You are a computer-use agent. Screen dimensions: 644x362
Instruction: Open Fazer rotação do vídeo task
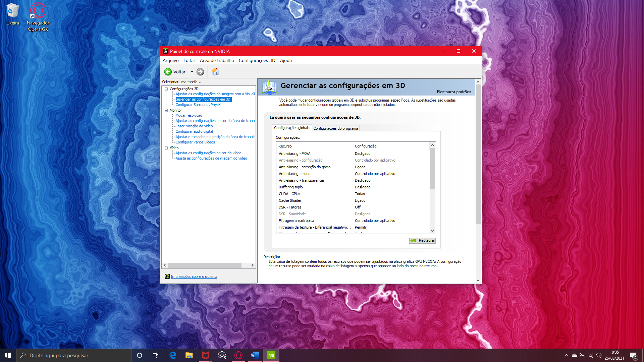tap(194, 126)
